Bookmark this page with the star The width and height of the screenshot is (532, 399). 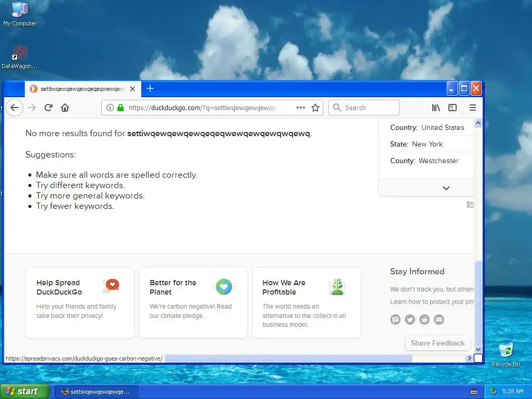(315, 108)
